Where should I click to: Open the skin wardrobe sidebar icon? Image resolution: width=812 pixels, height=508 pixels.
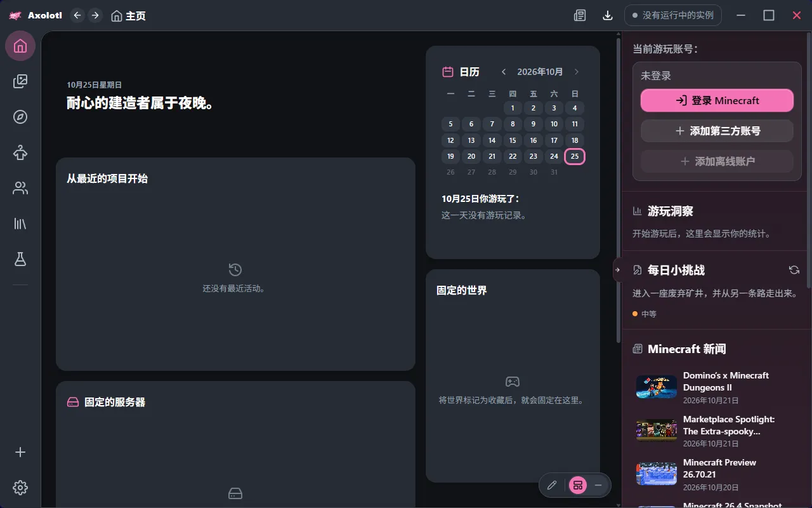[x=20, y=152]
